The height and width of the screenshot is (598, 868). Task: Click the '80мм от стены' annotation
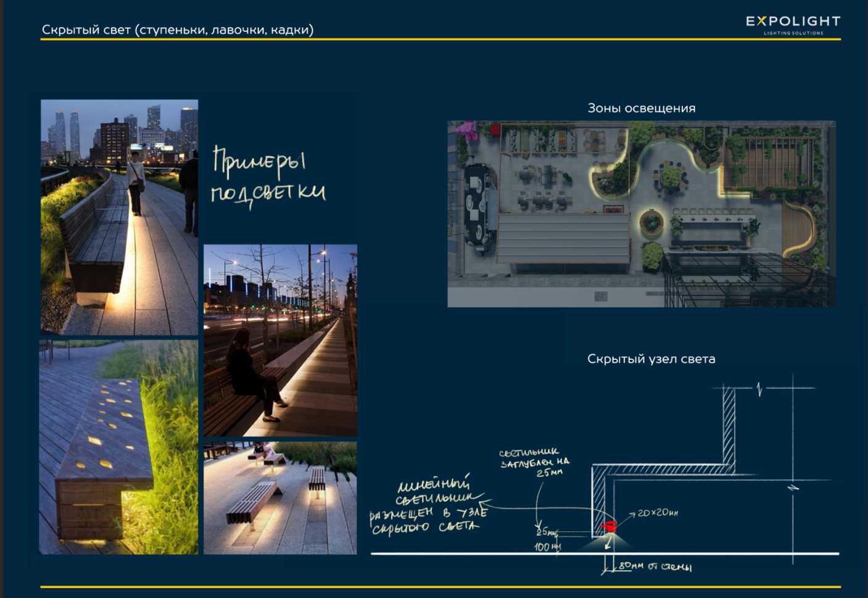coord(655,567)
